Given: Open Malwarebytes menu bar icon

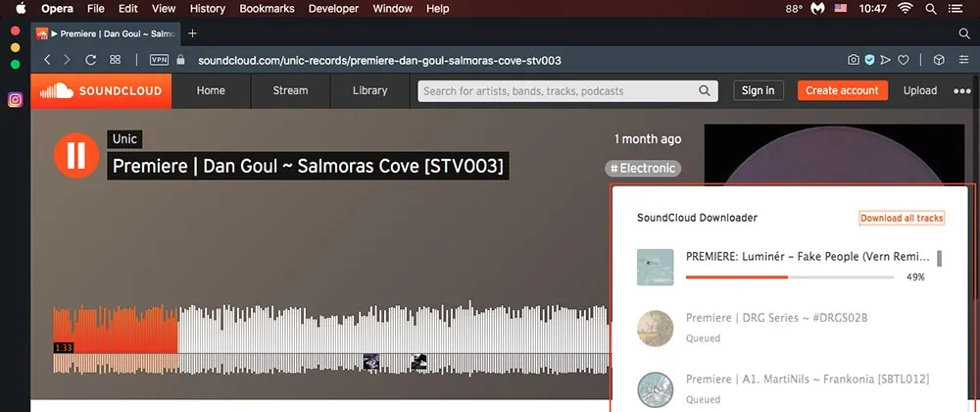Looking at the screenshot, I should pos(817,9).
